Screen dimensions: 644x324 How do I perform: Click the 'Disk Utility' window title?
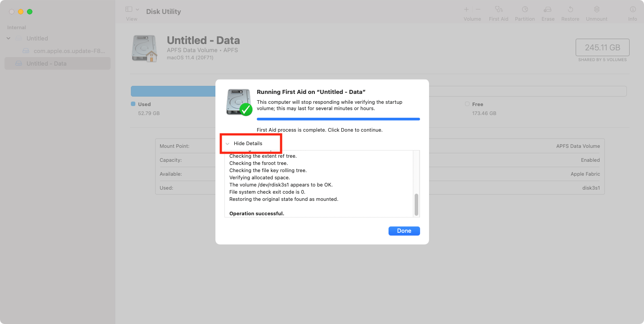(164, 12)
